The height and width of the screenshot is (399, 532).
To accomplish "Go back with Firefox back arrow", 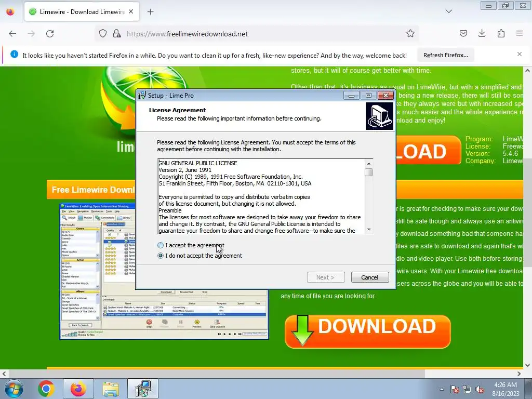I will [12, 34].
